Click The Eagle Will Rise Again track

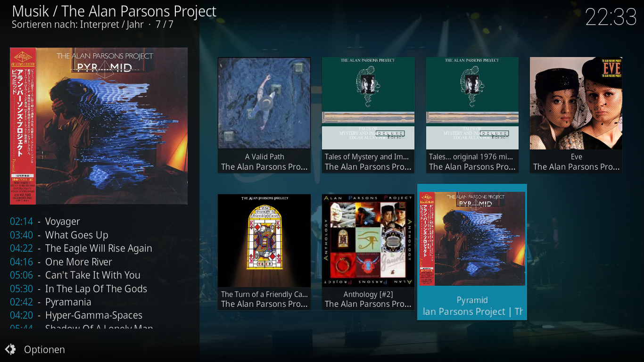81,248
